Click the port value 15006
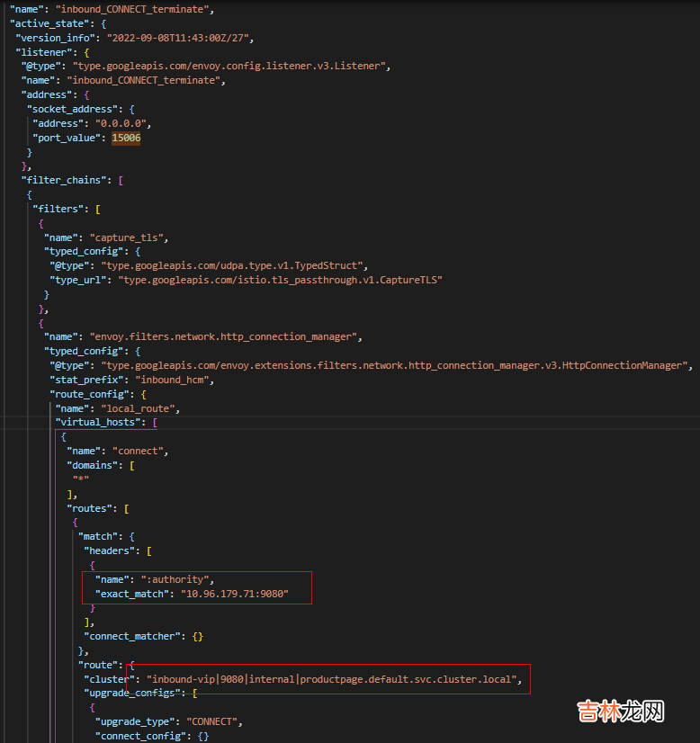 (126, 138)
